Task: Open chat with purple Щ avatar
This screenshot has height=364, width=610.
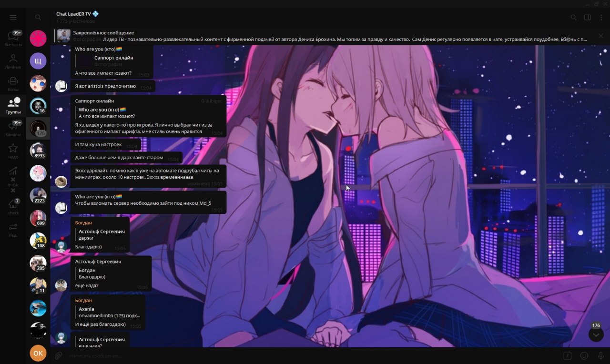Action: point(38,61)
